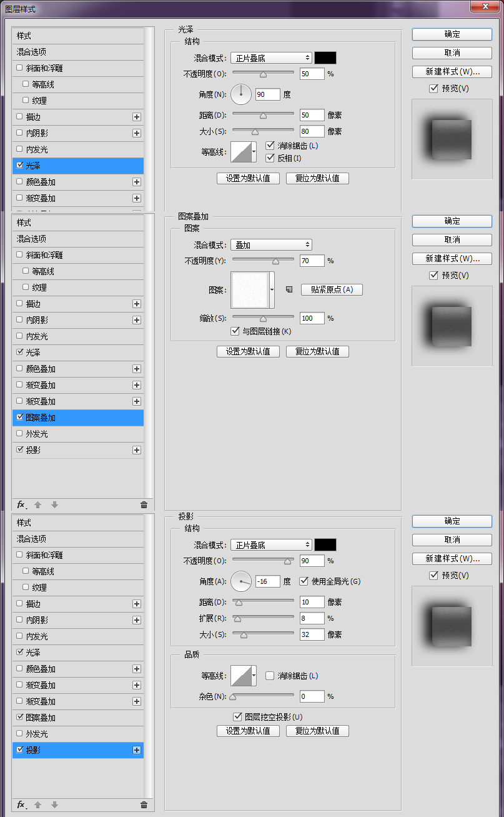Open the 叠加 blend mode dropdown
504x817 pixels.
pyautogui.click(x=271, y=244)
